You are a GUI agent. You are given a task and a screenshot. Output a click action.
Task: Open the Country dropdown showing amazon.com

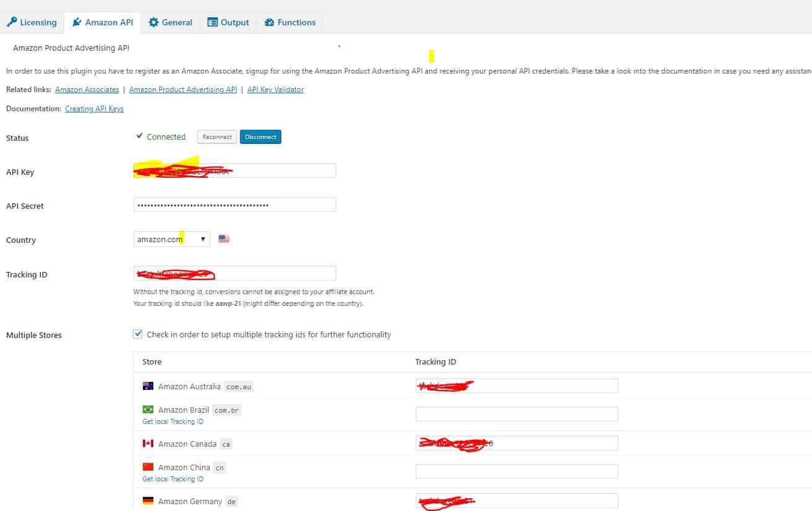click(x=171, y=239)
